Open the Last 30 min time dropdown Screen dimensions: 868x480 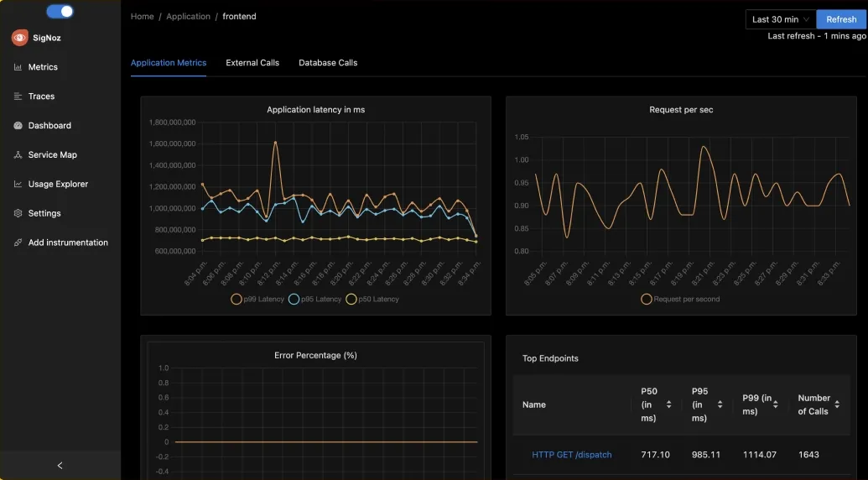(781, 19)
